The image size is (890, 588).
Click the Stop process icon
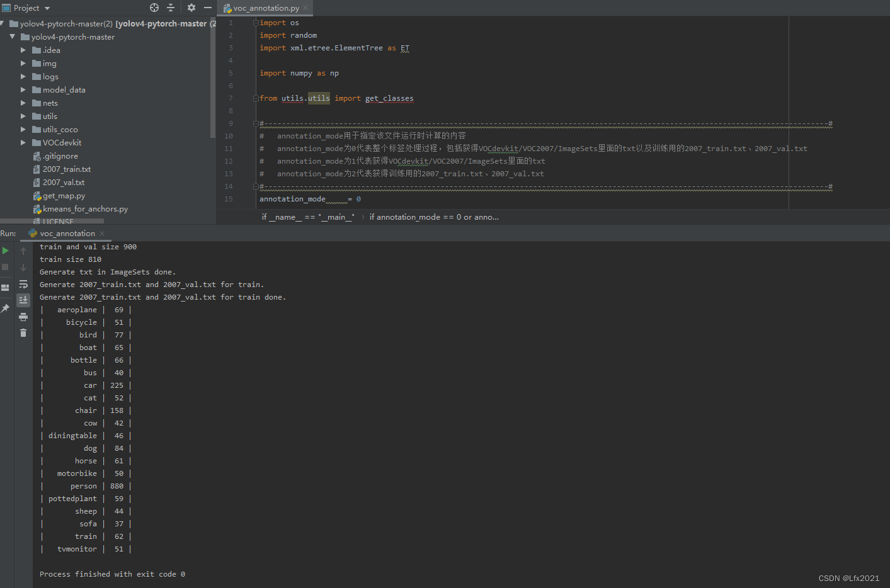[4, 267]
